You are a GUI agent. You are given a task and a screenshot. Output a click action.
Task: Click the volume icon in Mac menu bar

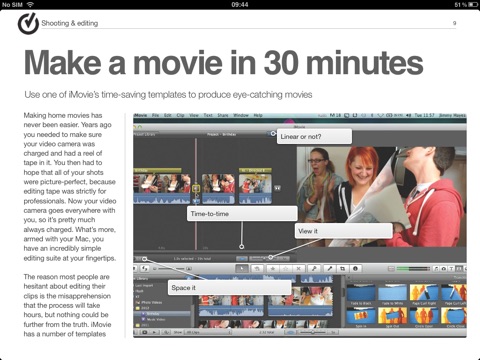[x=409, y=115]
